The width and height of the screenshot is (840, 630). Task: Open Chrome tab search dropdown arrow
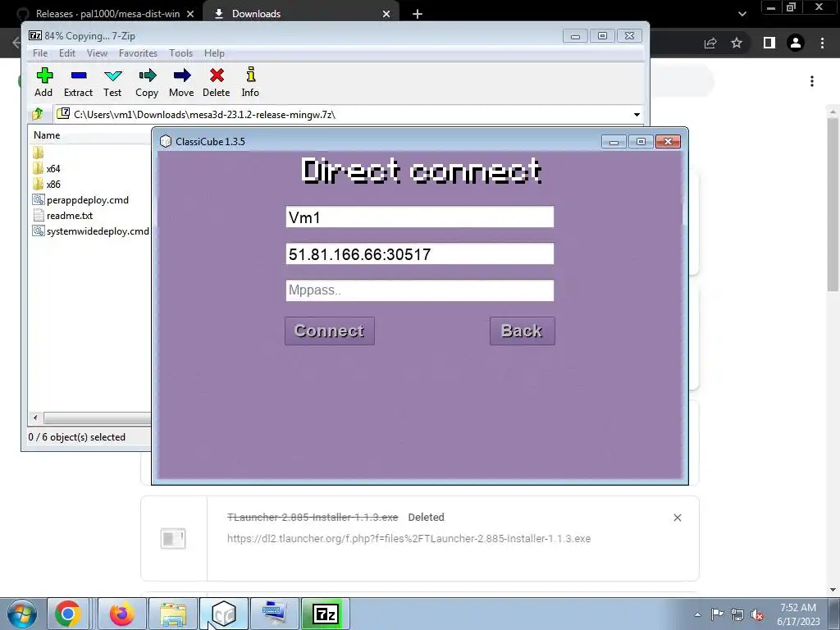point(742,14)
